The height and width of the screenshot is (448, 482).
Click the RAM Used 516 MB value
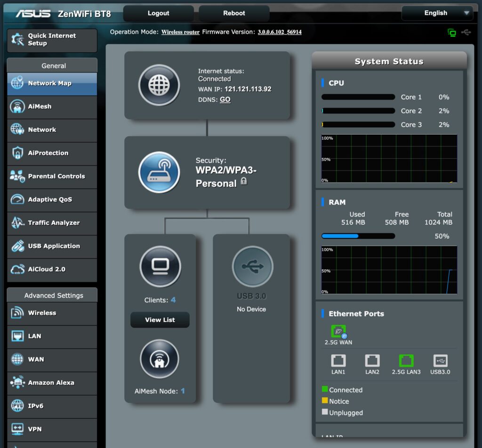pyautogui.click(x=353, y=222)
